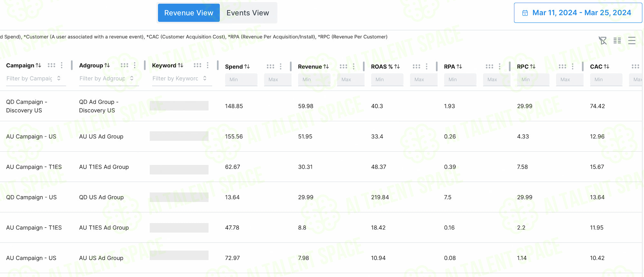Open the hamburger menu icon
This screenshot has width=644, height=277.
pos(632,41)
